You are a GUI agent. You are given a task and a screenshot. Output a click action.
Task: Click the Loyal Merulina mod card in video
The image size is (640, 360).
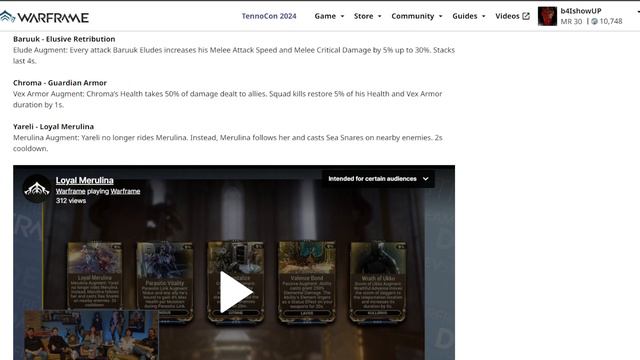point(95,276)
